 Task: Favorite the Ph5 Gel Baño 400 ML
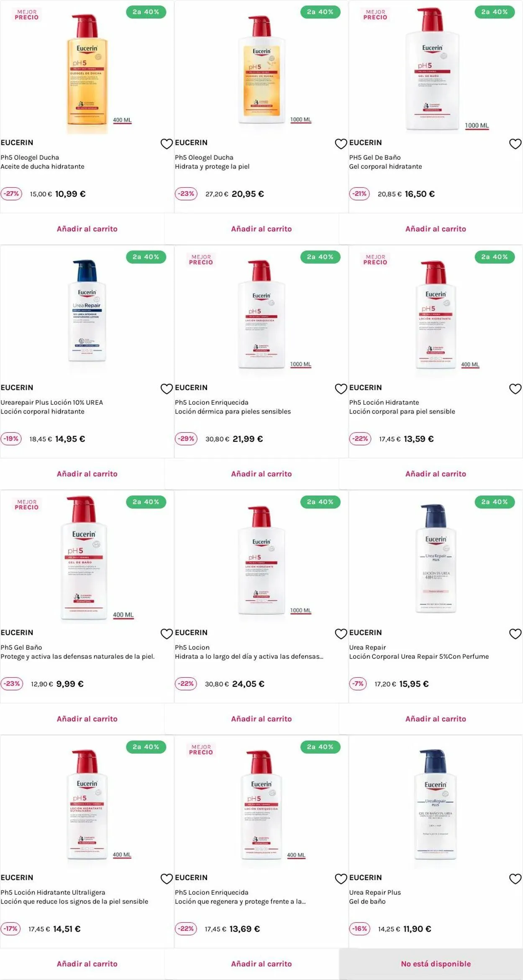click(167, 634)
